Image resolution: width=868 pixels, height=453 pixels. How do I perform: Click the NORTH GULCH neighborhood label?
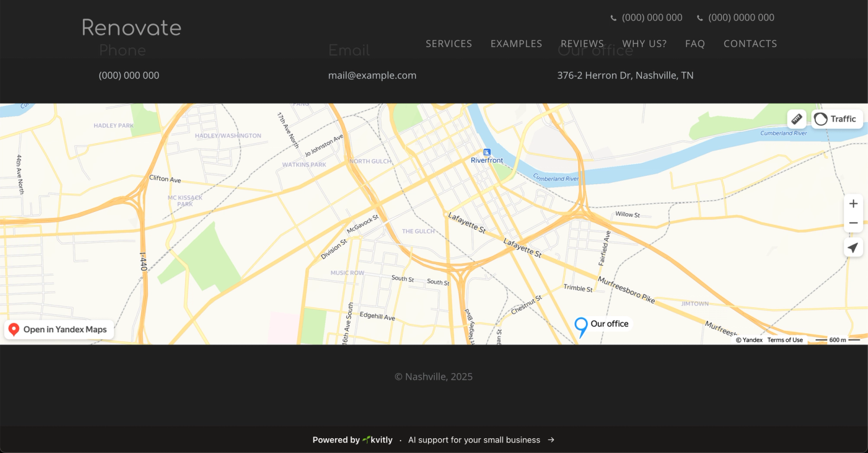(370, 161)
